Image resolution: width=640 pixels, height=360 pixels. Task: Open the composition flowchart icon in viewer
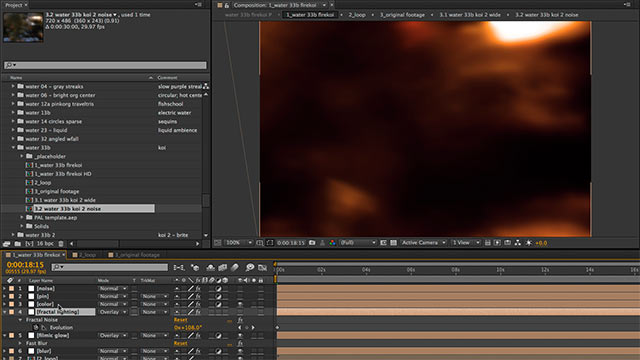(518, 242)
